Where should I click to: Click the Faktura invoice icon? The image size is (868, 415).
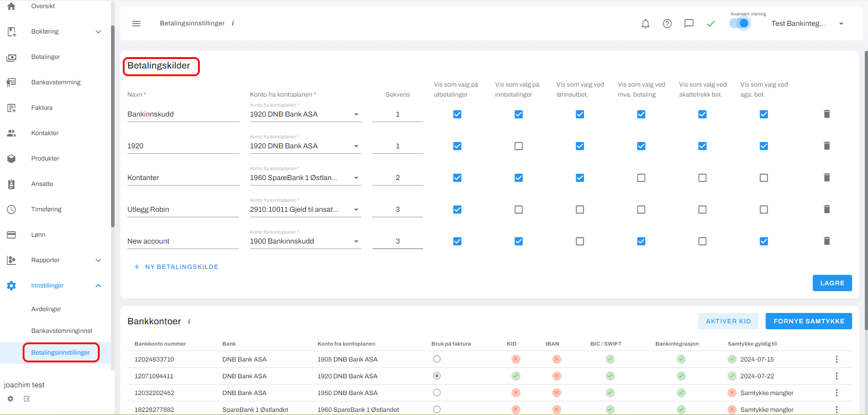point(11,108)
